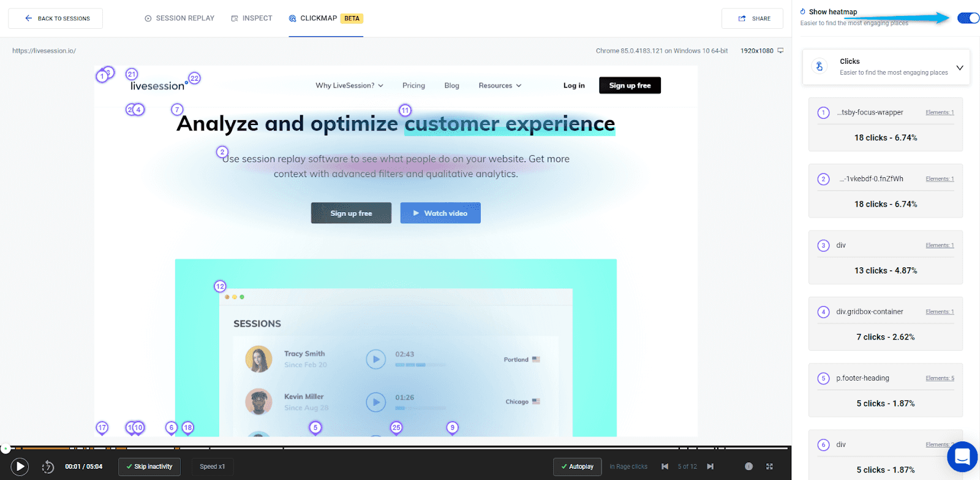The width and height of the screenshot is (980, 480).
Task: Open the Inspect tab
Action: coord(252,18)
